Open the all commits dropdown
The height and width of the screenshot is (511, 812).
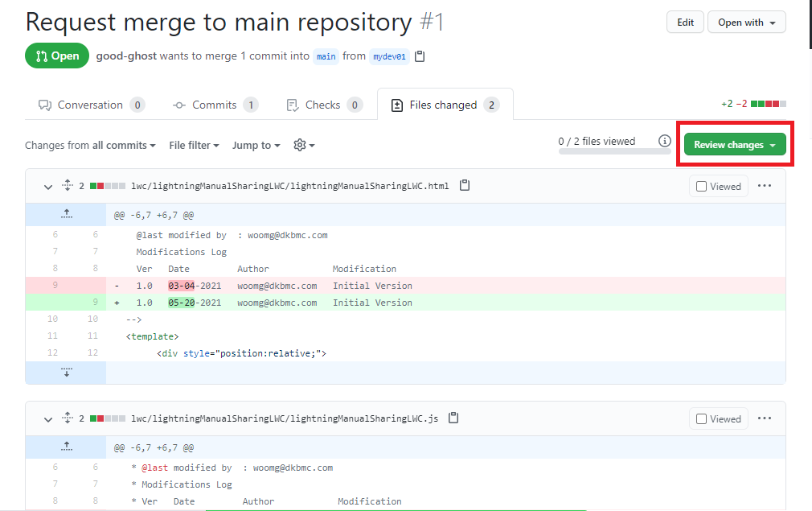pyautogui.click(x=124, y=145)
